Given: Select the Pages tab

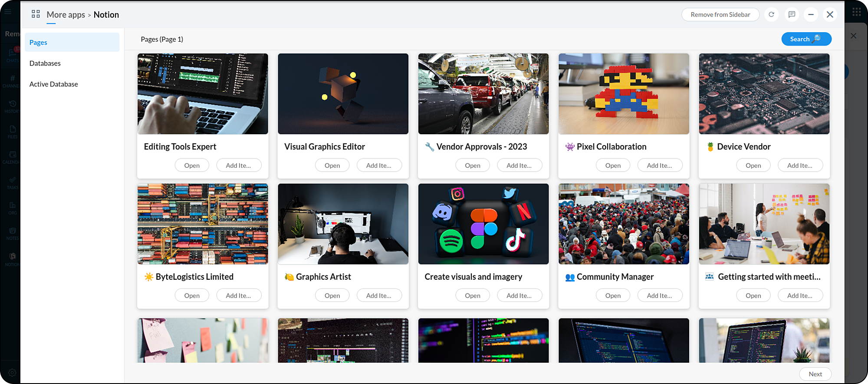Looking at the screenshot, I should pos(72,42).
